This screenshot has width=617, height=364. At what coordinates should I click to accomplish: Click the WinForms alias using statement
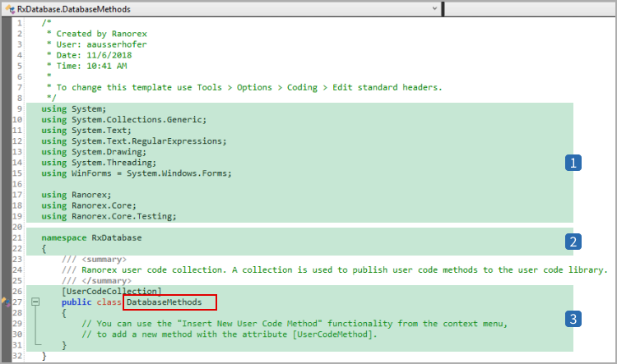(137, 173)
